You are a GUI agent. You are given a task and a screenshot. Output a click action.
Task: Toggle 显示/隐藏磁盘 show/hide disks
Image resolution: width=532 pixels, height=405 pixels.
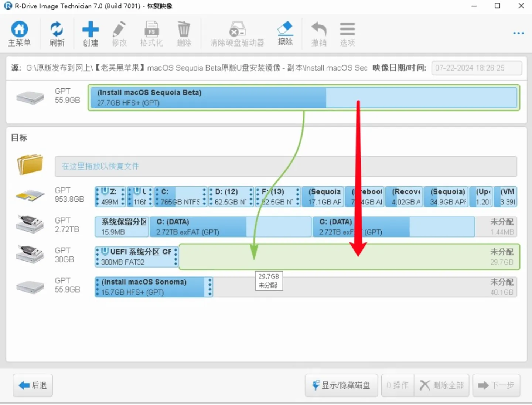[341, 385]
